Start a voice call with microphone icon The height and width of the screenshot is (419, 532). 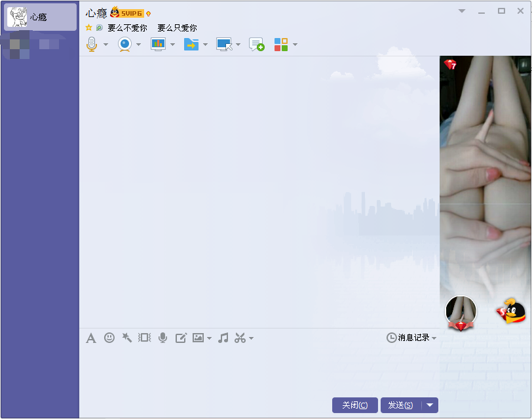[92, 45]
